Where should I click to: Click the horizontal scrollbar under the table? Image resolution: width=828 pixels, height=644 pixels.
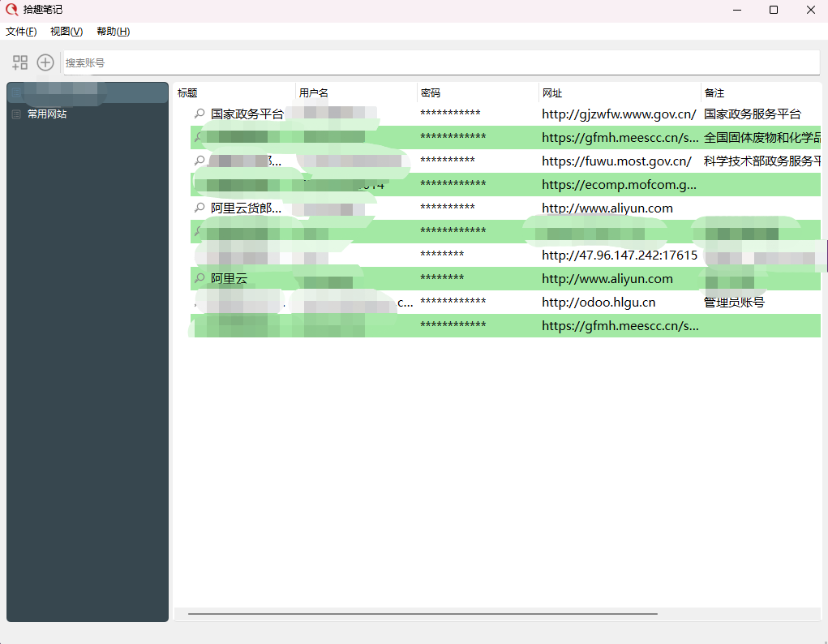pyautogui.click(x=423, y=614)
